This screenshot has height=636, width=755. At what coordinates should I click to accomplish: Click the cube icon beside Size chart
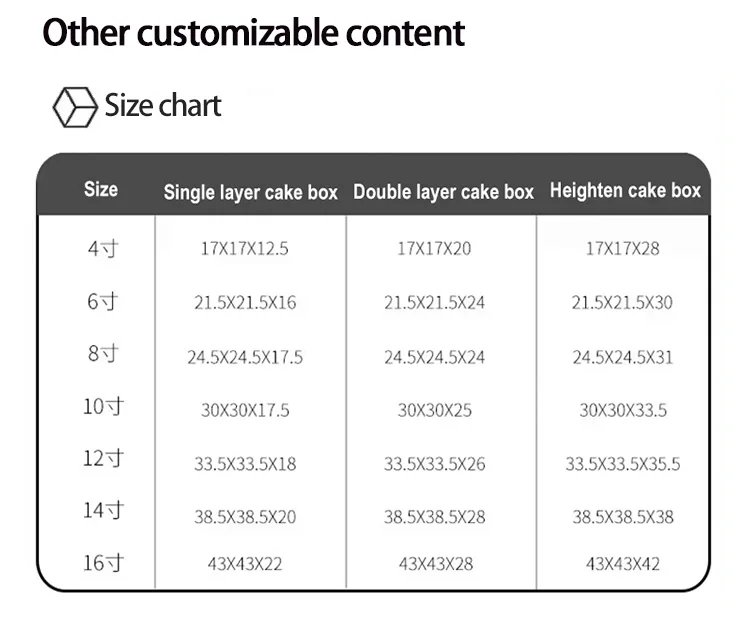[75, 107]
